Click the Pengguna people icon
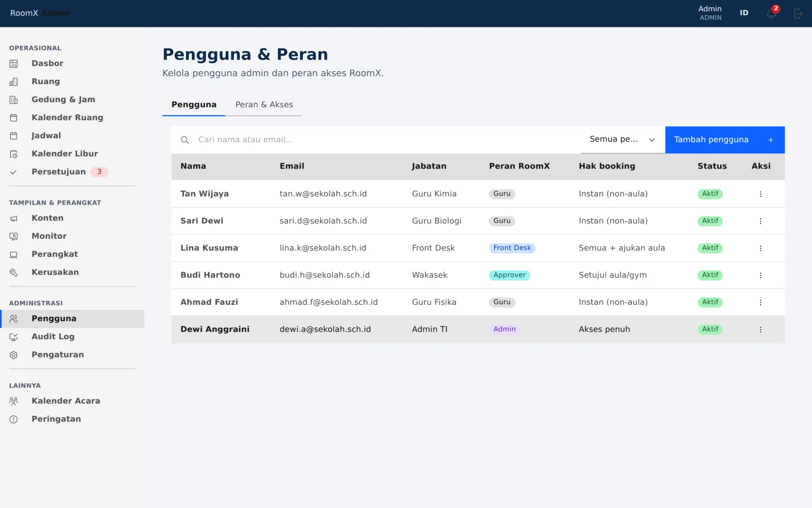 [14, 319]
